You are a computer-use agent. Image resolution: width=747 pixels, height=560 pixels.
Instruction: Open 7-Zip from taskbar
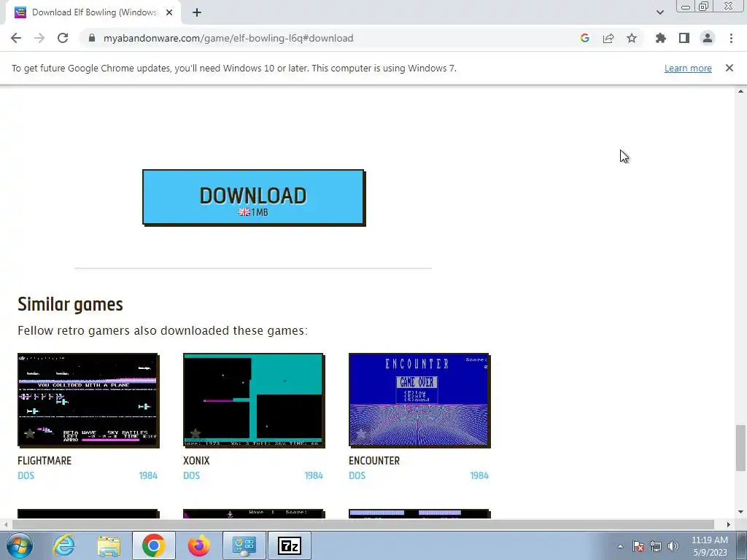289,545
